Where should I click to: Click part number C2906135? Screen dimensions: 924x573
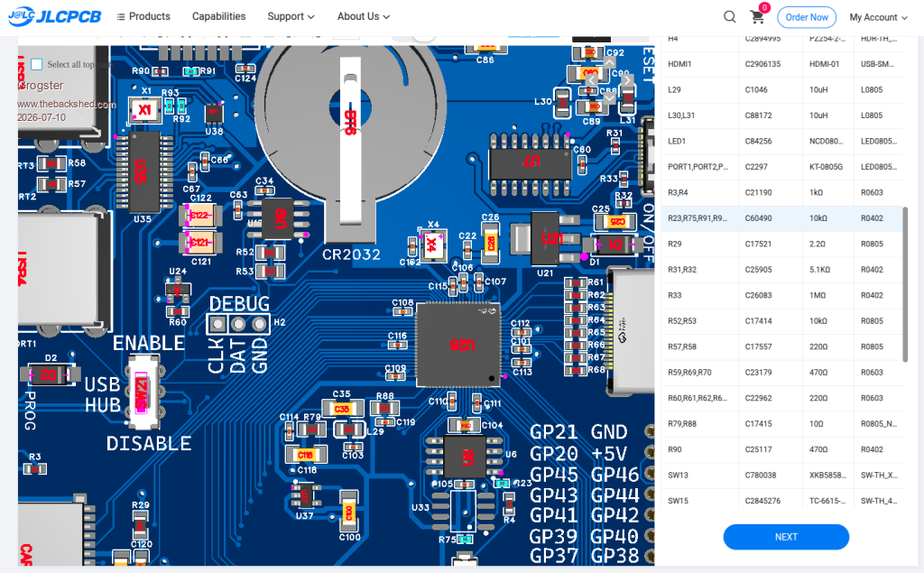[762, 64]
